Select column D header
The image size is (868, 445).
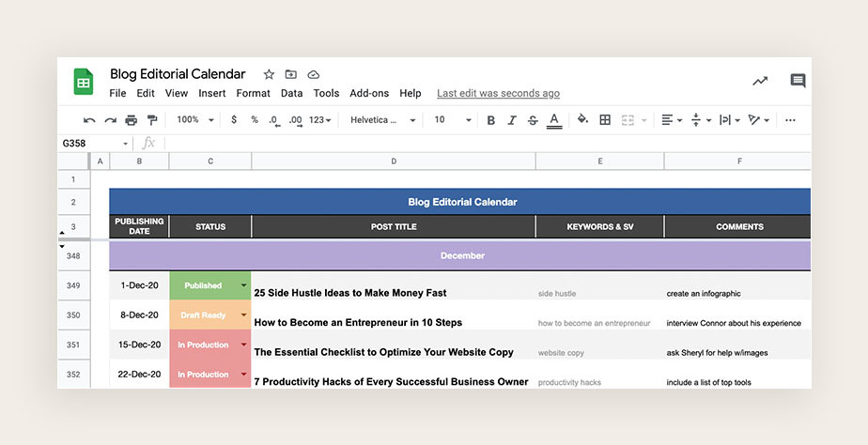pos(394,161)
